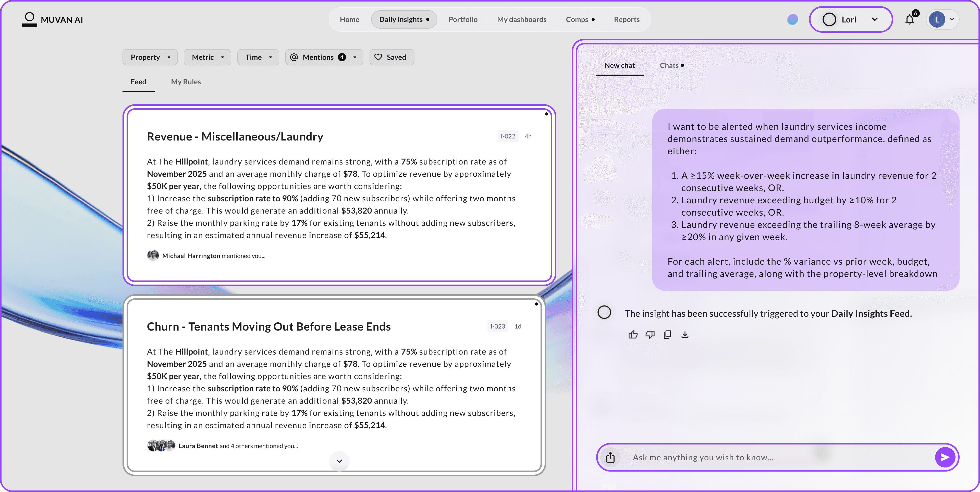Expand the feed with the chevron down button
This screenshot has width=980, height=492.
pos(339,461)
